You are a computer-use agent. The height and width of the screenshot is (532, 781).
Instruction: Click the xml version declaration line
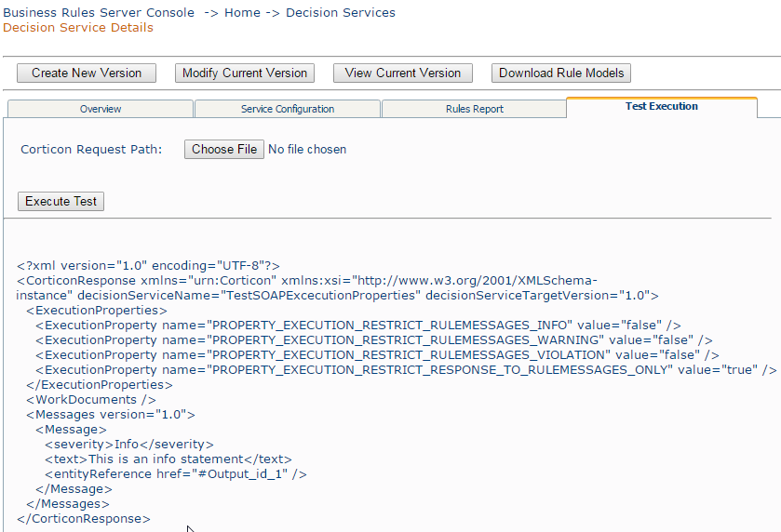(x=148, y=266)
